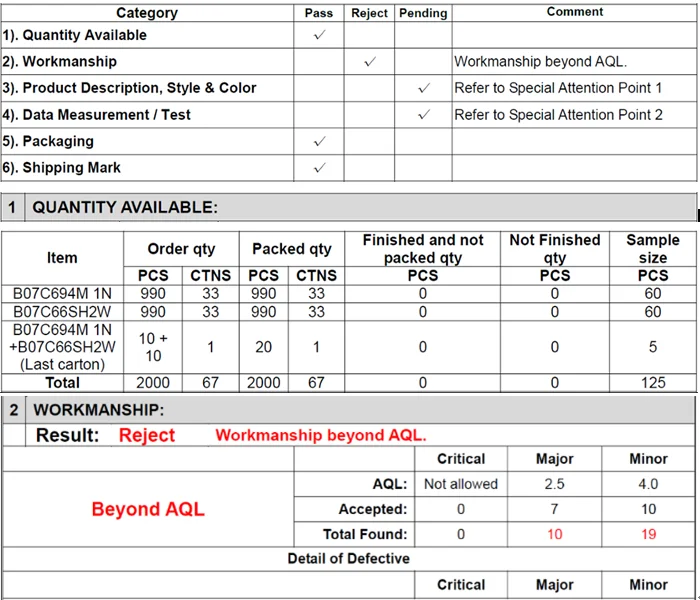Click the red Reject result text
The height and width of the screenshot is (600, 700).
[147, 435]
